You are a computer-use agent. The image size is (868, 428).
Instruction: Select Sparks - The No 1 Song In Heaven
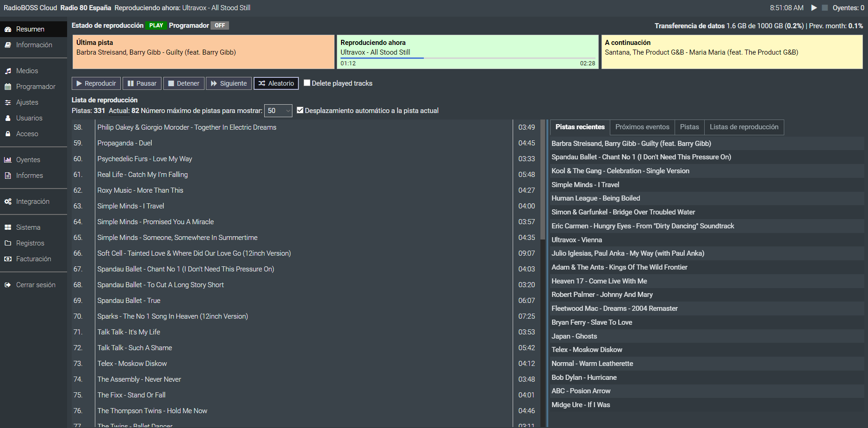[304, 316]
